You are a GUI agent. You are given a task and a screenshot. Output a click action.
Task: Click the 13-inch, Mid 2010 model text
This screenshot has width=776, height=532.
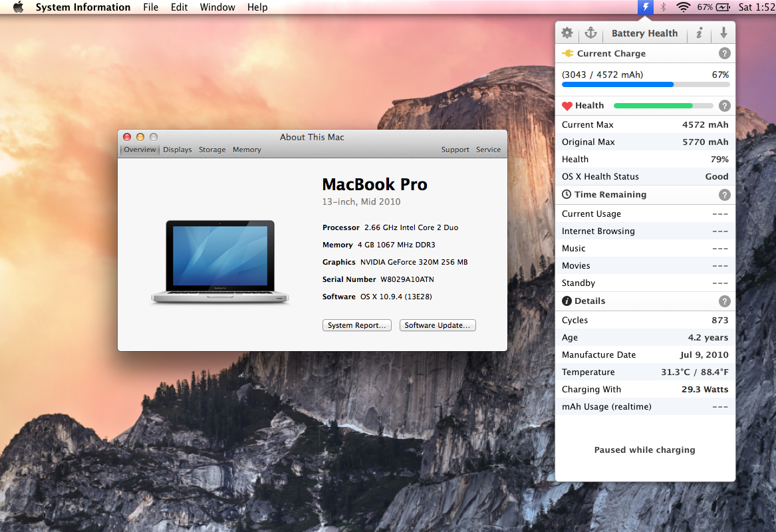pos(361,201)
